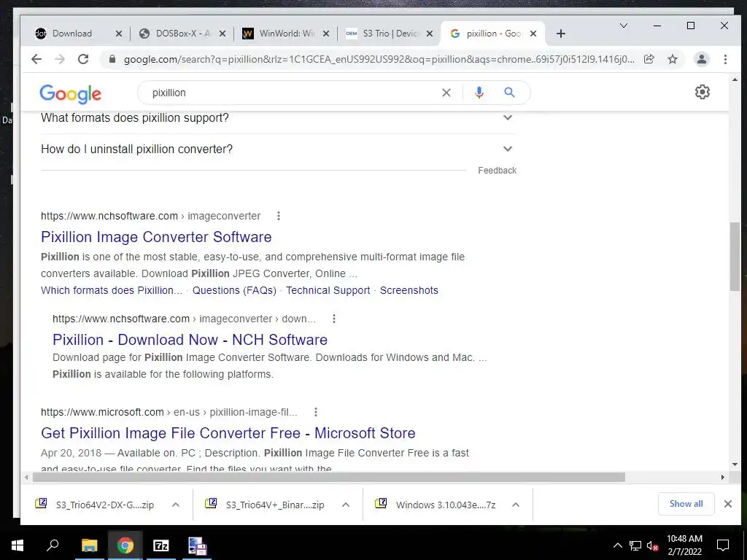Screen dimensions: 747x560
Task: Open options menu for S3_Trio64V2-DX-G zip
Action: [x=176, y=505]
